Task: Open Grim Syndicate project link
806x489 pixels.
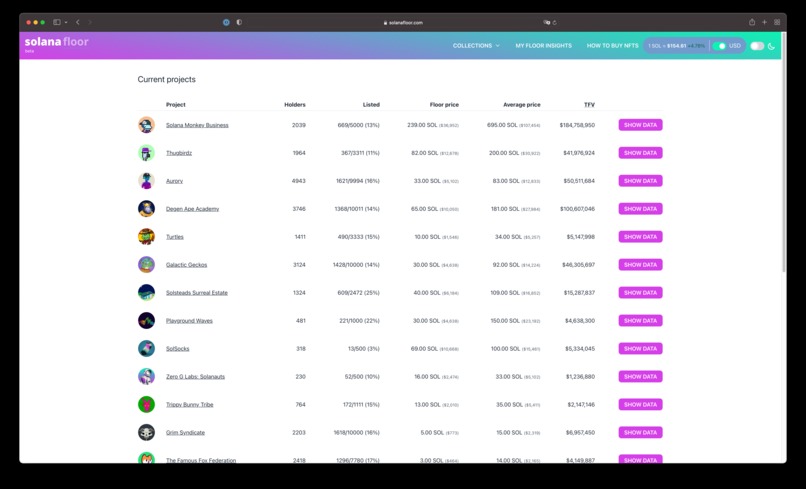Action: click(x=185, y=432)
